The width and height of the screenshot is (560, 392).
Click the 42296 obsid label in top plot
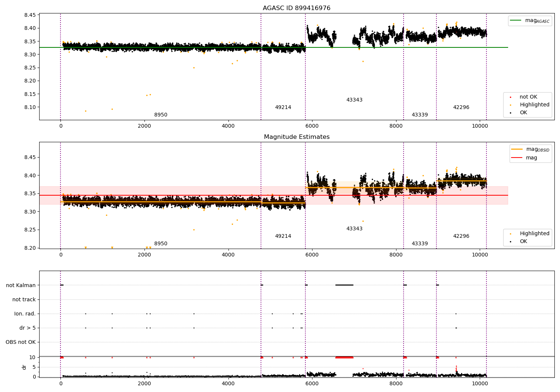coord(461,108)
